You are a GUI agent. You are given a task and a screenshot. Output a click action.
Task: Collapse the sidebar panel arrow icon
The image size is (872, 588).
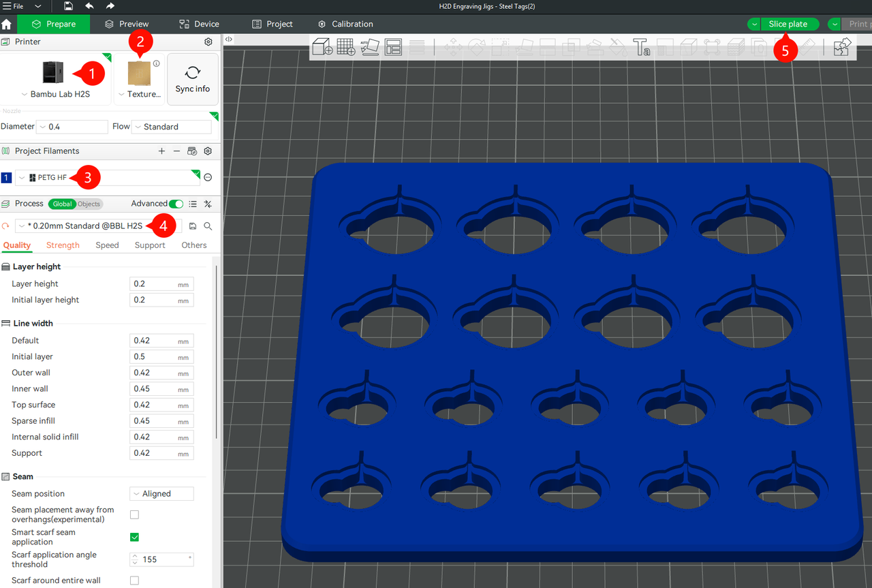coord(229,40)
